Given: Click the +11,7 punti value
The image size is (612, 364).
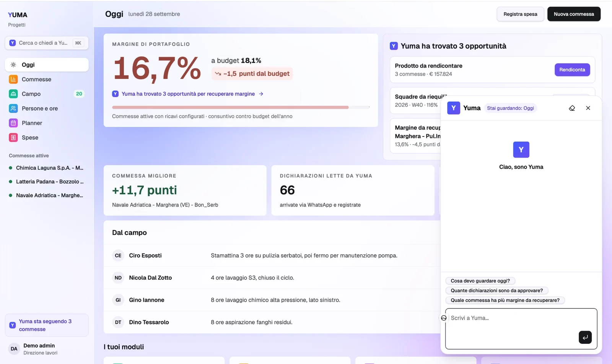Looking at the screenshot, I should click(144, 190).
